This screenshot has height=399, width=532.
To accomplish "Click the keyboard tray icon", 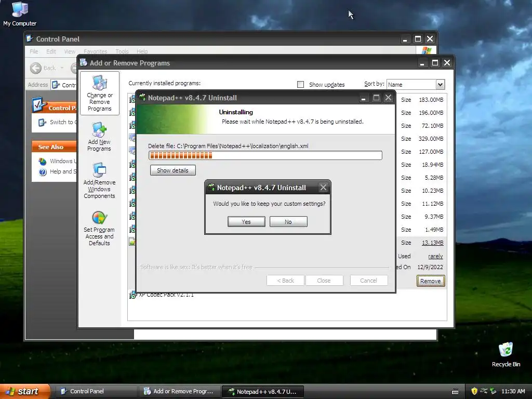I will [x=455, y=392].
